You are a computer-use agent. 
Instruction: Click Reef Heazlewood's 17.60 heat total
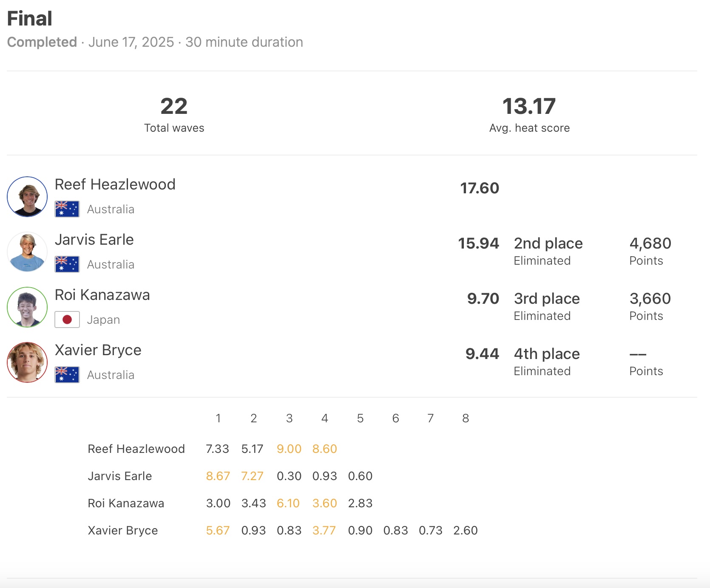(480, 188)
